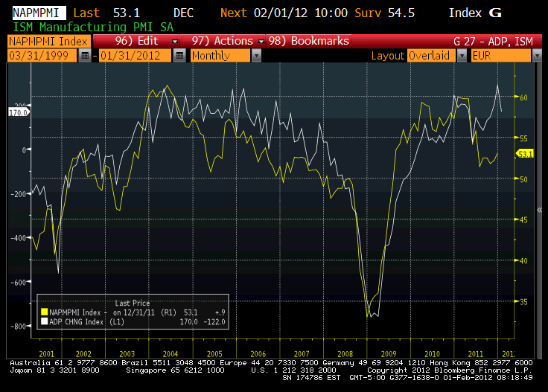Click the 2009 x-axis year label

point(388,354)
